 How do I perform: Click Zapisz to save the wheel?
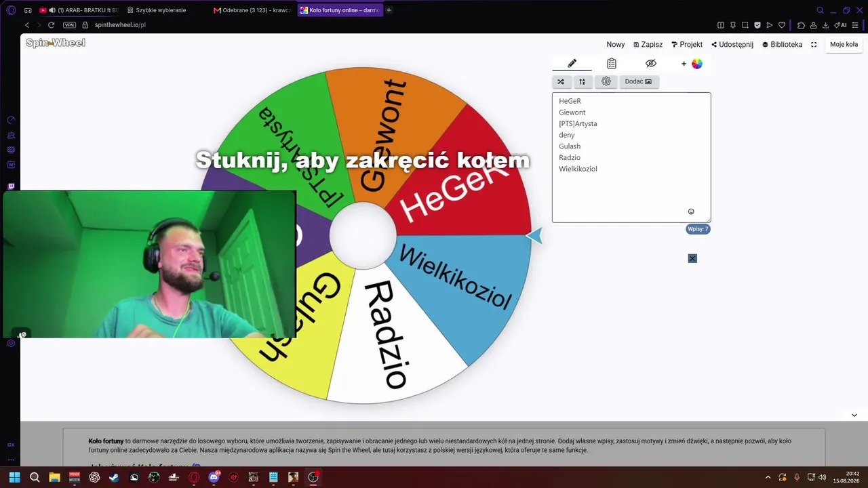648,45
